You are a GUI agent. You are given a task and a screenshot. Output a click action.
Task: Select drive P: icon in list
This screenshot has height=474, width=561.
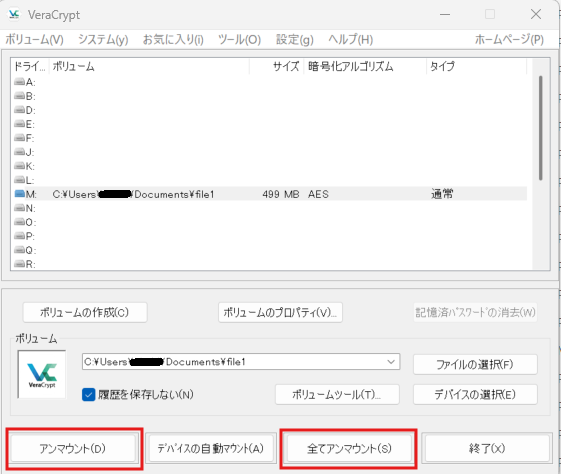(x=20, y=236)
